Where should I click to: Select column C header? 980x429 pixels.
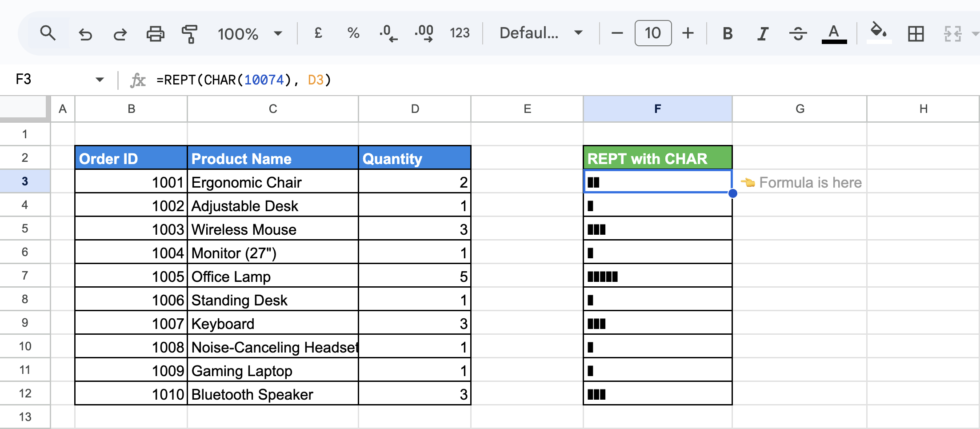pos(273,109)
